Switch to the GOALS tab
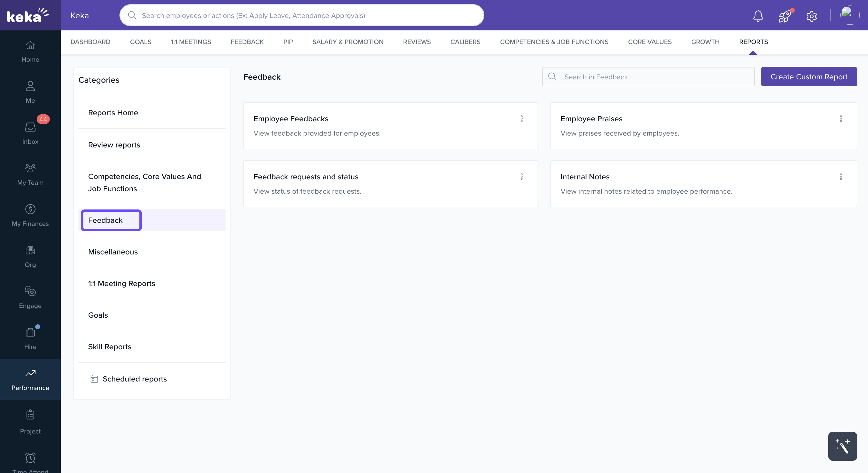 pos(140,42)
